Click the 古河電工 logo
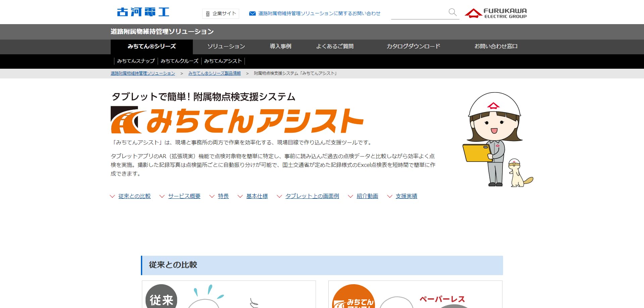Screen dimensions: 644x308 143,12
